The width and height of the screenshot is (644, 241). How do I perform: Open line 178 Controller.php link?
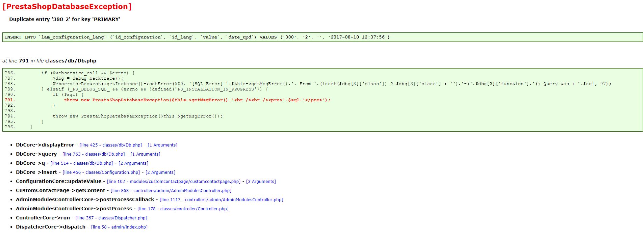pos(183,209)
